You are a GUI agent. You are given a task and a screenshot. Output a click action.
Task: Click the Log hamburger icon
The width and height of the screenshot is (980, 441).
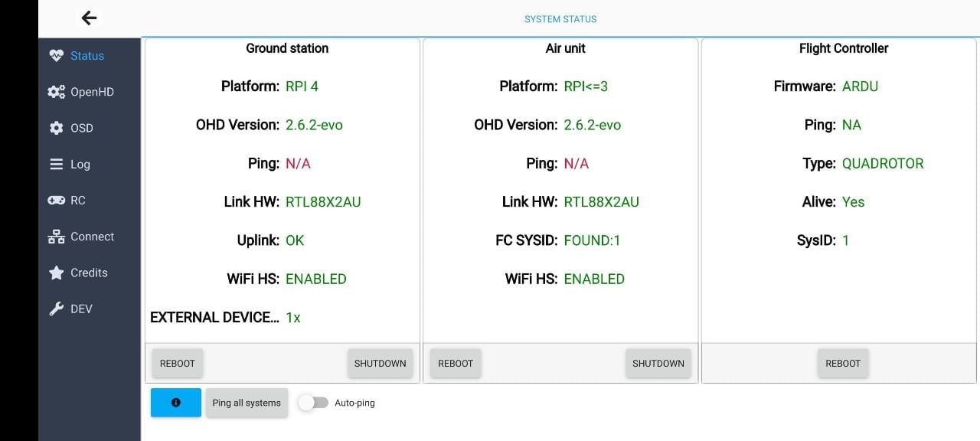click(x=56, y=164)
